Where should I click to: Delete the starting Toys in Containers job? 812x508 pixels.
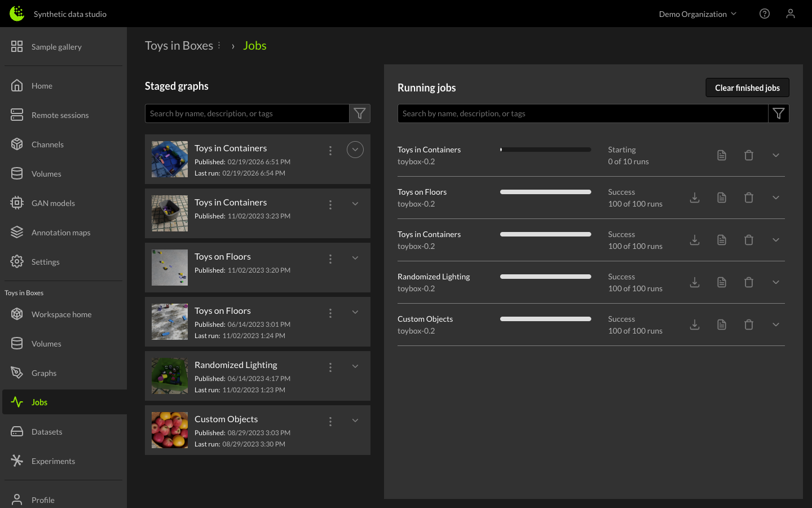(749, 155)
